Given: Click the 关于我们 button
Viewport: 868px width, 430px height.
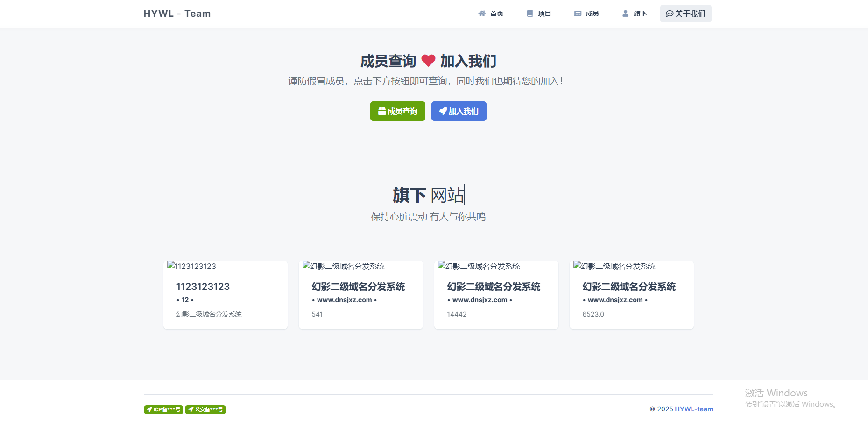Looking at the screenshot, I should tap(685, 14).
